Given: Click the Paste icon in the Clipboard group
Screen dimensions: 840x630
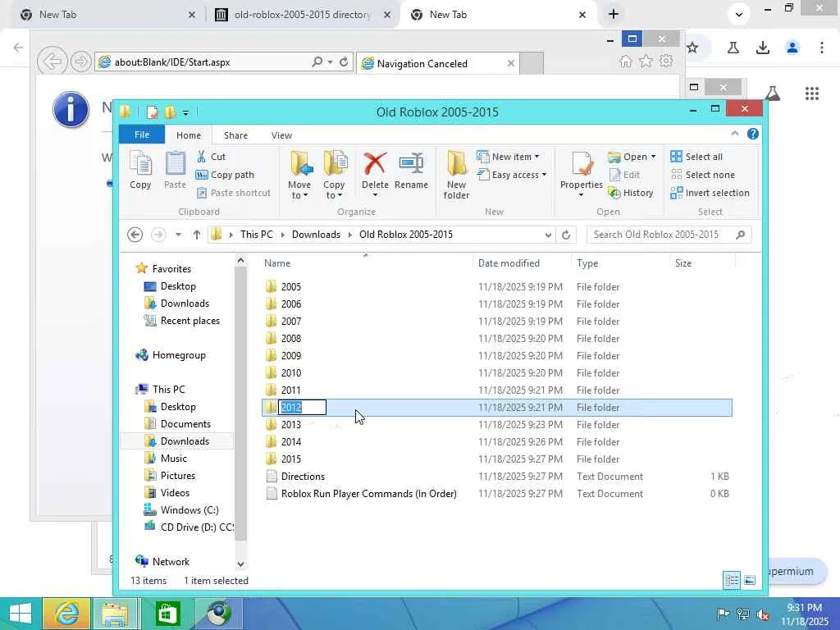Looking at the screenshot, I should (175, 171).
